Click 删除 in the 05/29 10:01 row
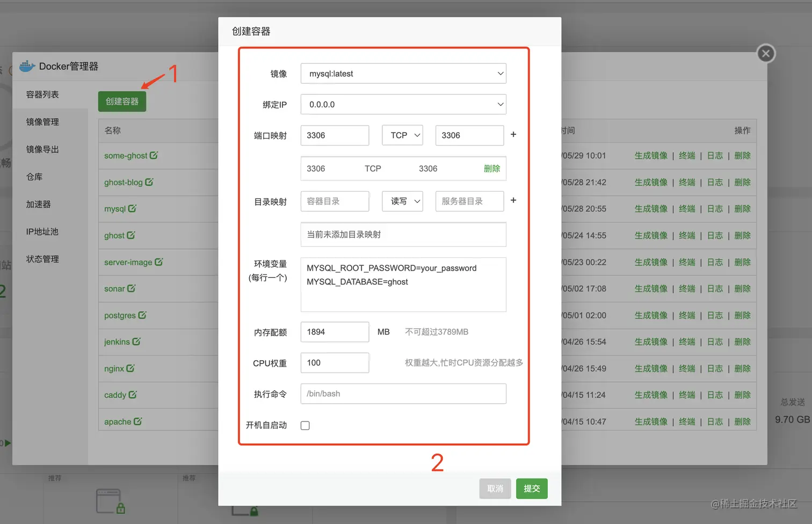Screen dimensions: 812x524 point(742,156)
